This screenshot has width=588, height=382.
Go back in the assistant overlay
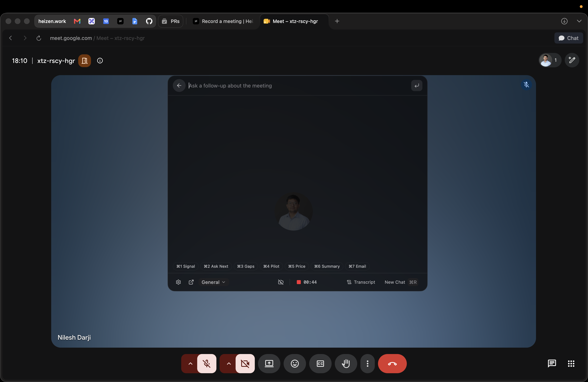(x=179, y=86)
